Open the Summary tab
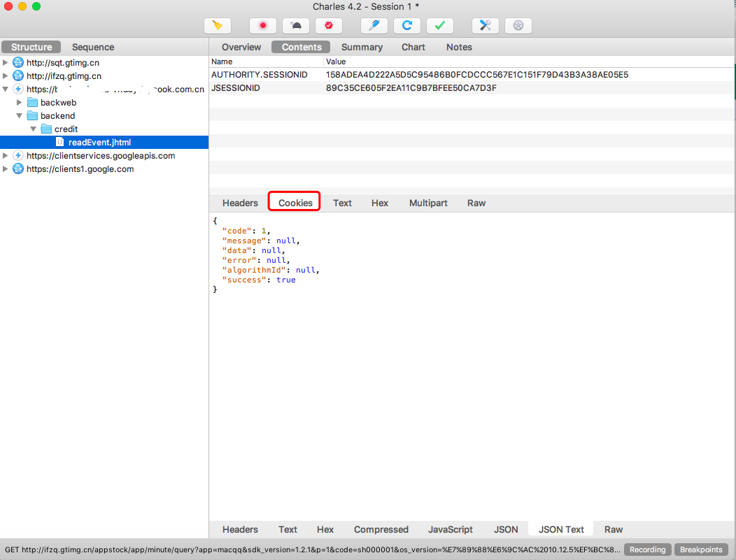The image size is (736, 560). (x=362, y=47)
